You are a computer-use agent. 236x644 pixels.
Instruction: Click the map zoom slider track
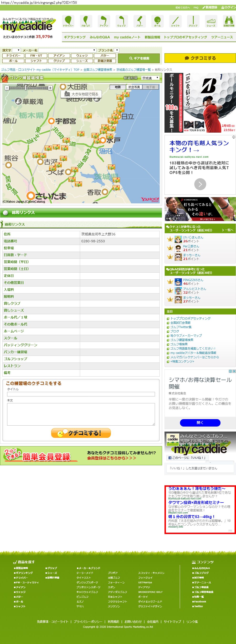29,88
